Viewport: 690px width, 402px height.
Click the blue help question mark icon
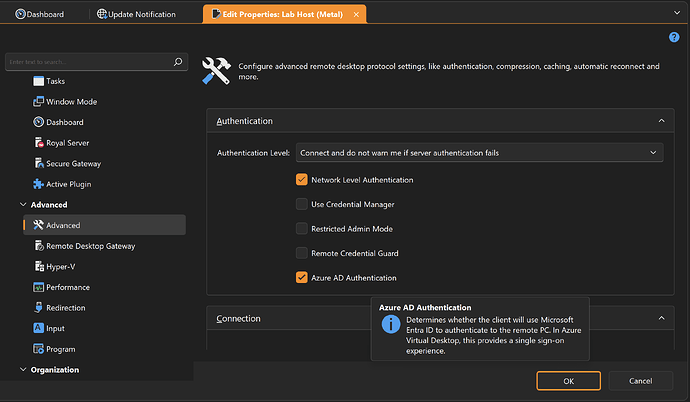click(x=674, y=37)
